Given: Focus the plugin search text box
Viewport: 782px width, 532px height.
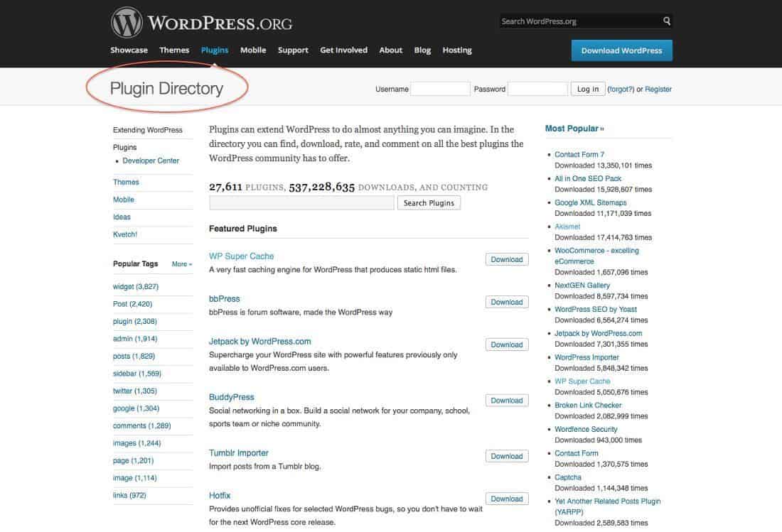Looking at the screenshot, I should tap(301, 202).
